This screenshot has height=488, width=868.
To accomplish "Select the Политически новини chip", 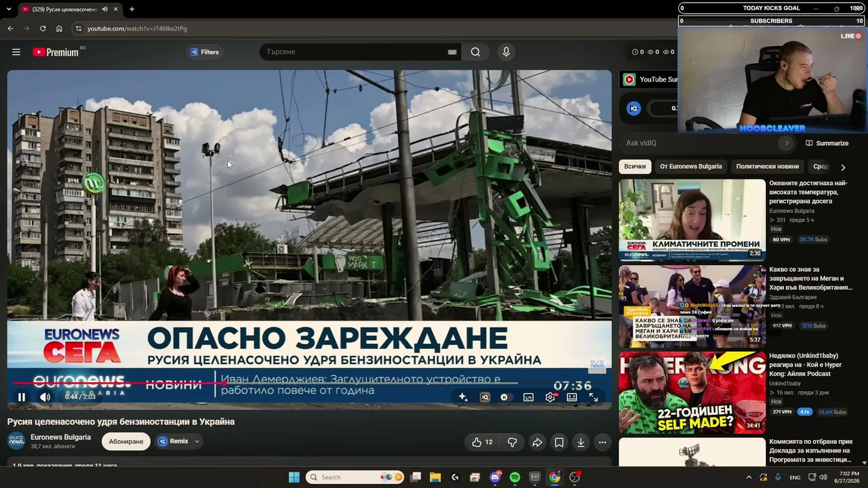I will click(x=768, y=167).
